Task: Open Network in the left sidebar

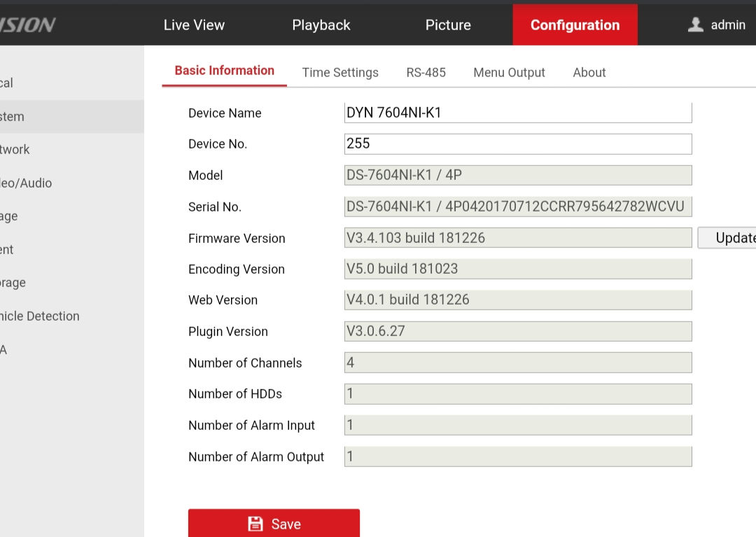Action: coord(71,149)
